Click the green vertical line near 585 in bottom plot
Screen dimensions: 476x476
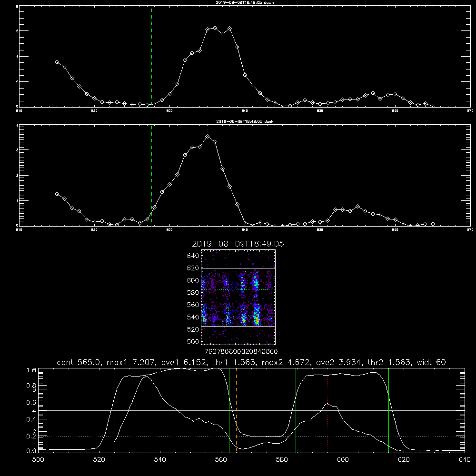(x=296, y=410)
